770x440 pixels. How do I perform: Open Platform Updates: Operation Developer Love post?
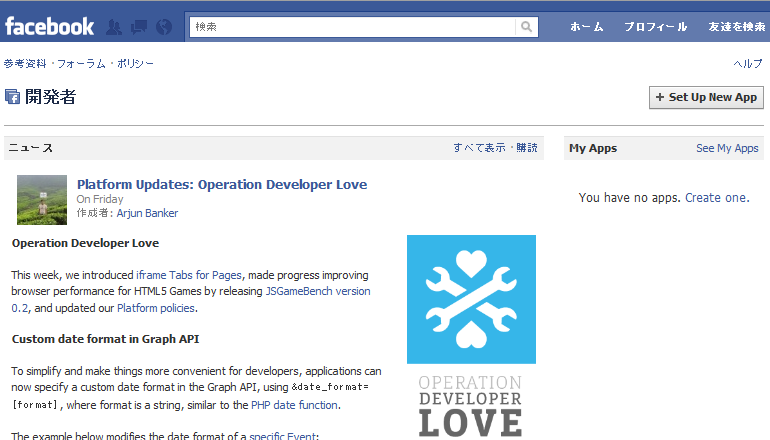(x=222, y=184)
